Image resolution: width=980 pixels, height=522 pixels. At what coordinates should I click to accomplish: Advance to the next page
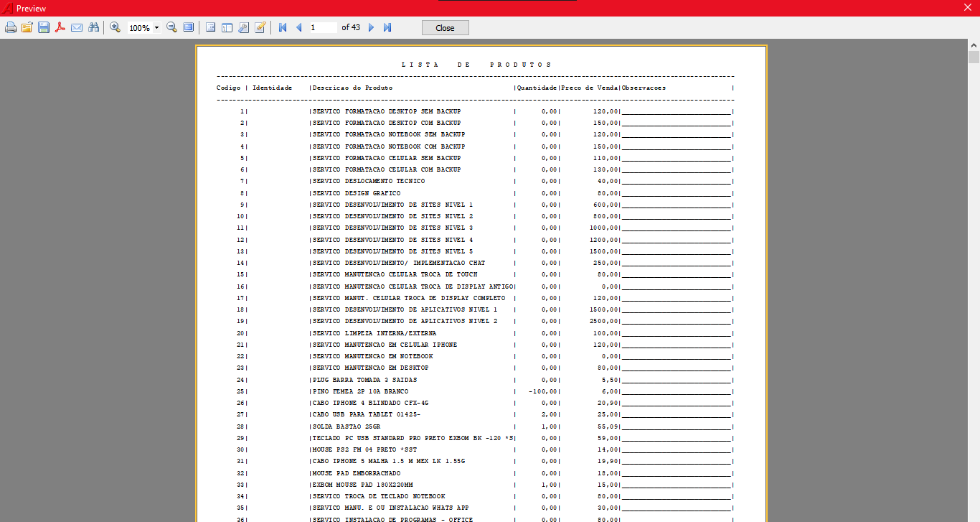point(371,27)
